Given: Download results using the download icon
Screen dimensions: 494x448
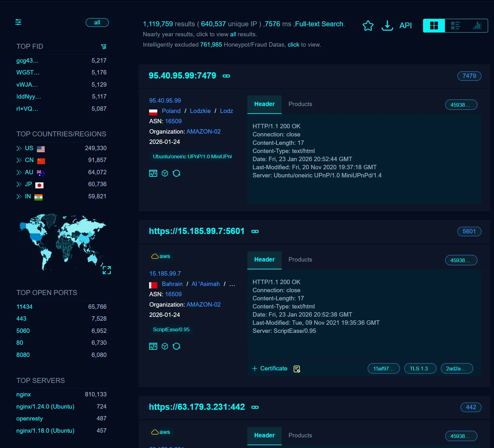Looking at the screenshot, I should (x=387, y=26).
